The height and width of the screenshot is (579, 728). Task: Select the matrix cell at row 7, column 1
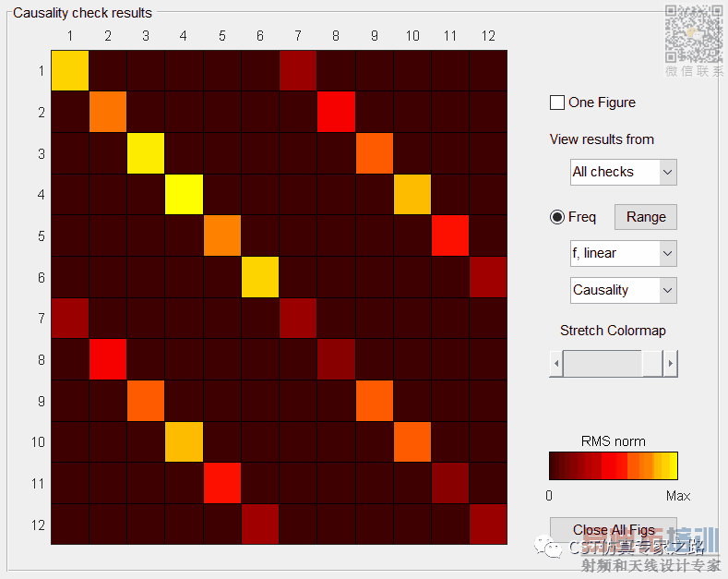click(x=69, y=318)
